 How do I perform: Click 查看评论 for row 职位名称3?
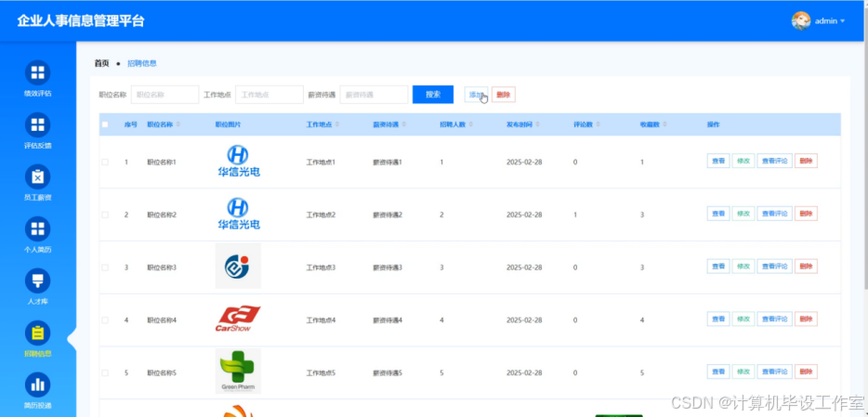point(775,266)
